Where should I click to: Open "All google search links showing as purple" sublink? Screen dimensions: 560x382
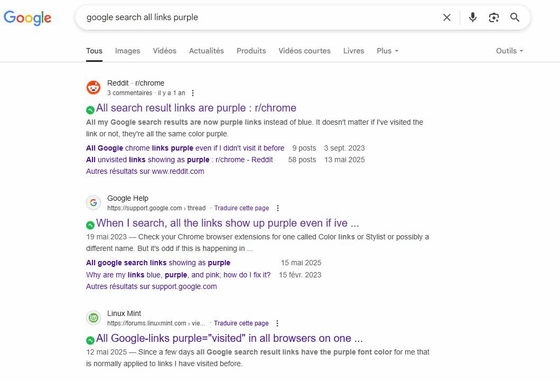point(158,263)
